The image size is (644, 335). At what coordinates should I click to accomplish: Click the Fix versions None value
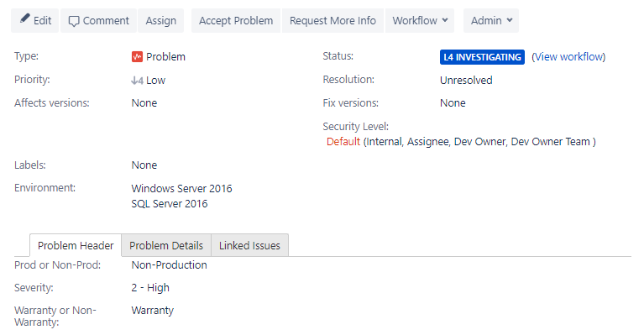(x=453, y=103)
